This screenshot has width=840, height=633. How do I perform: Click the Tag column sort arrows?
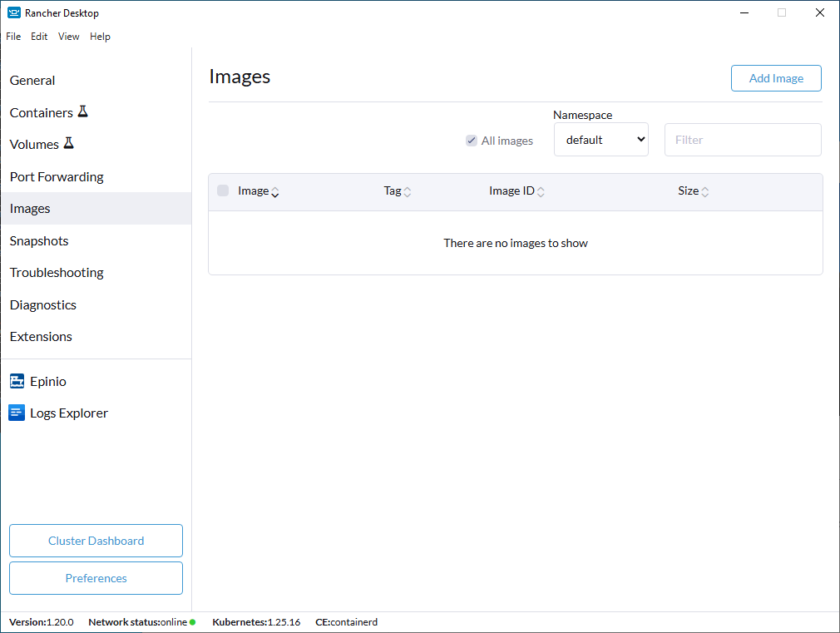(408, 192)
